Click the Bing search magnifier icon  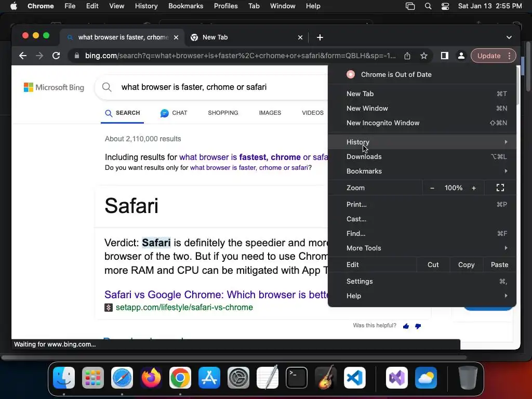point(107,87)
